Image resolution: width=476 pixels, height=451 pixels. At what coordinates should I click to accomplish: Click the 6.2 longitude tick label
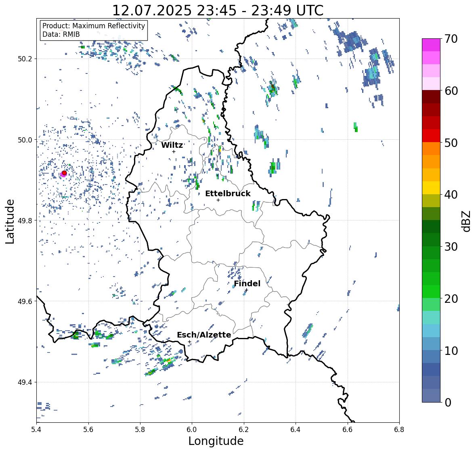coord(244,430)
